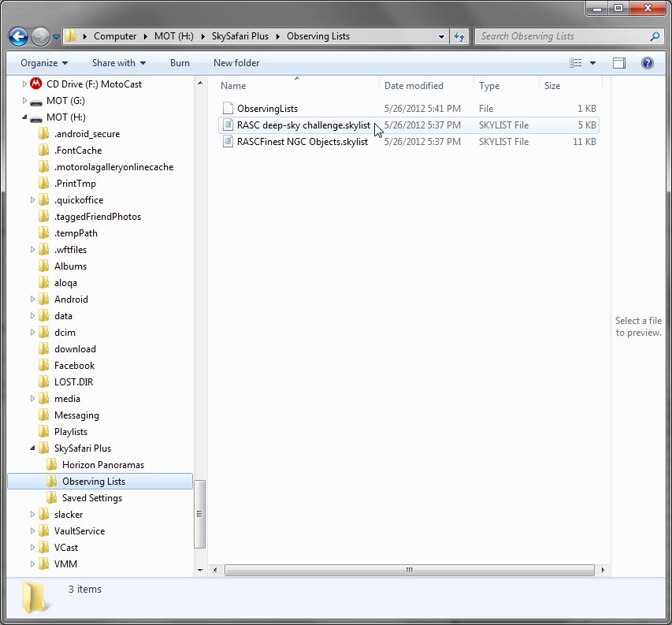Toggle the preview pane button
Image resolution: width=672 pixels, height=625 pixels.
(x=619, y=63)
